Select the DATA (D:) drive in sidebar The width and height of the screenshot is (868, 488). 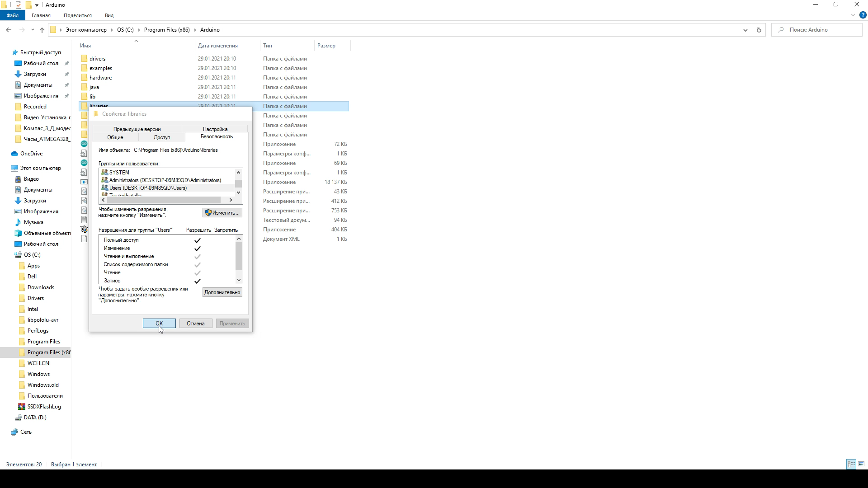coord(35,417)
